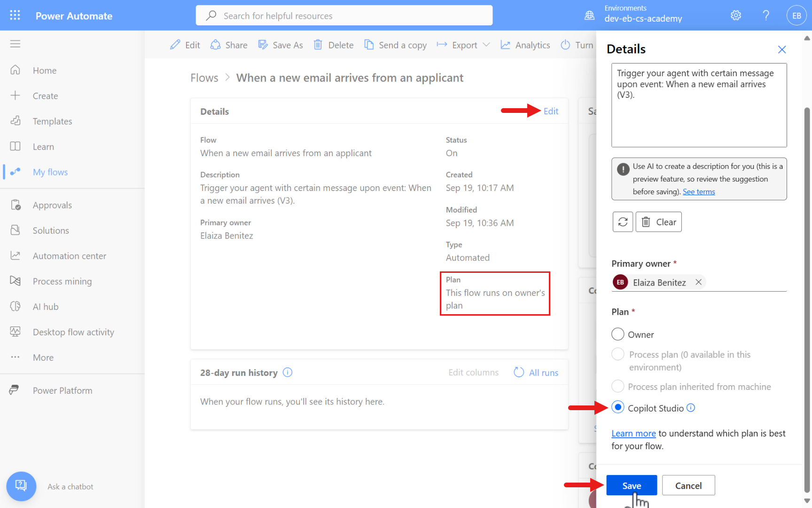The width and height of the screenshot is (812, 508).
Task: Go to My flows in sidebar
Action: point(50,172)
